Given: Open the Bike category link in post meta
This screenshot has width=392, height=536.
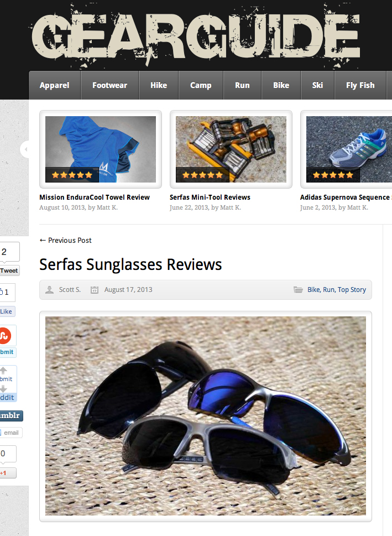Looking at the screenshot, I should coord(313,289).
